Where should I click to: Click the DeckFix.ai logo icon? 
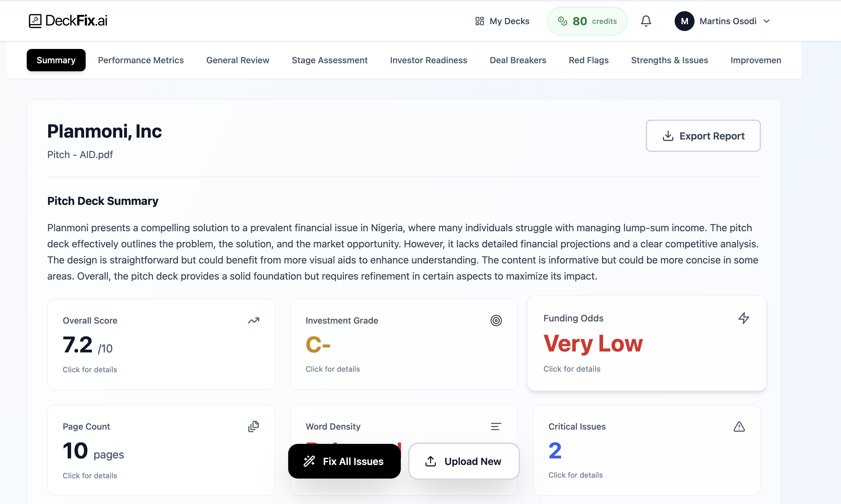pos(35,20)
